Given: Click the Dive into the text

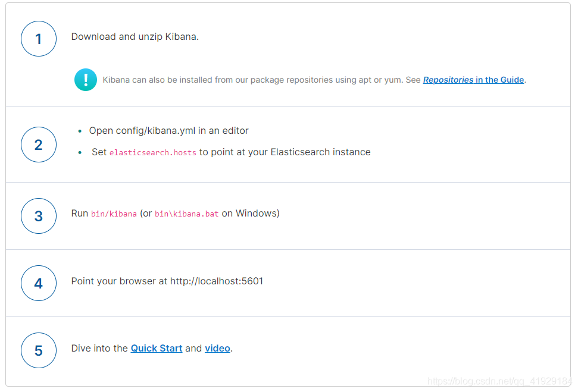Looking at the screenshot, I should click(99, 348).
